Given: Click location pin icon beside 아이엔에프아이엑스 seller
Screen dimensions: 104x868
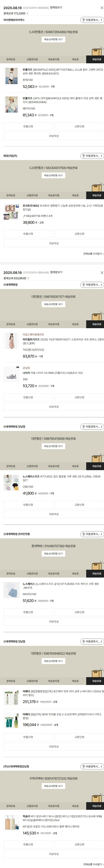Looking at the screenshot, I should pyautogui.click(x=83, y=20).
